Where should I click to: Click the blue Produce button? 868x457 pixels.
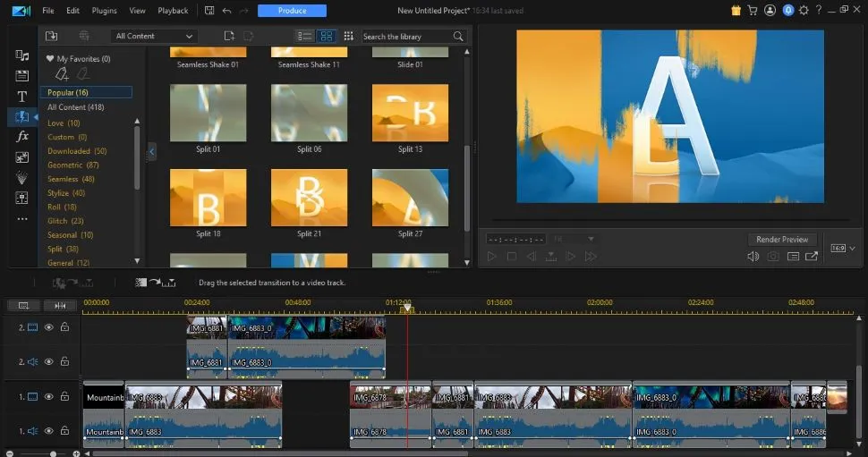(x=292, y=11)
